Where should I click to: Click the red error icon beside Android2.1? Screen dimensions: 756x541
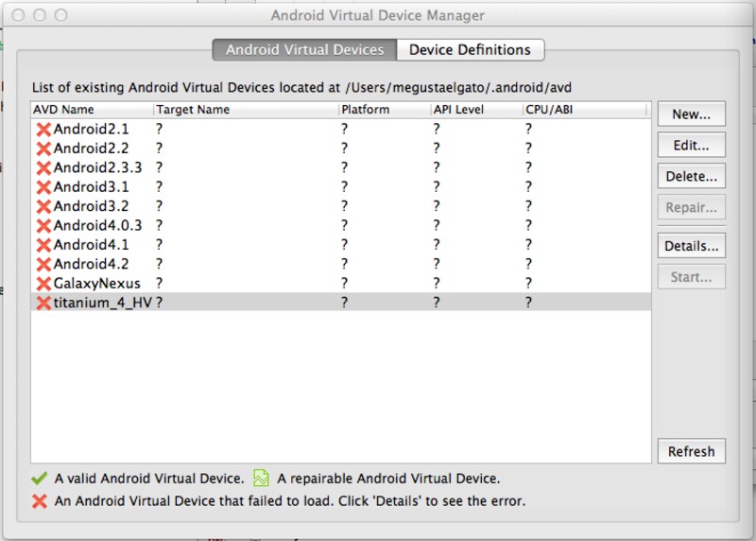point(43,129)
